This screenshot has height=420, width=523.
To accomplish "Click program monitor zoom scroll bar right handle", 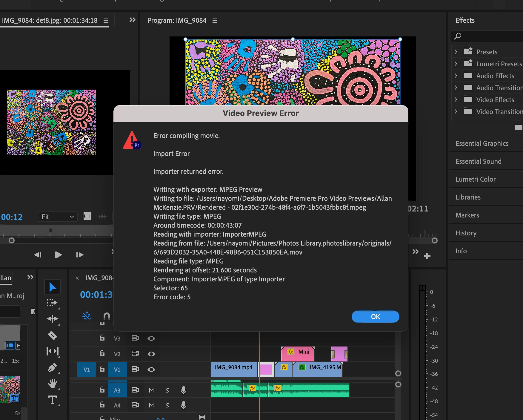I will 435,240.
